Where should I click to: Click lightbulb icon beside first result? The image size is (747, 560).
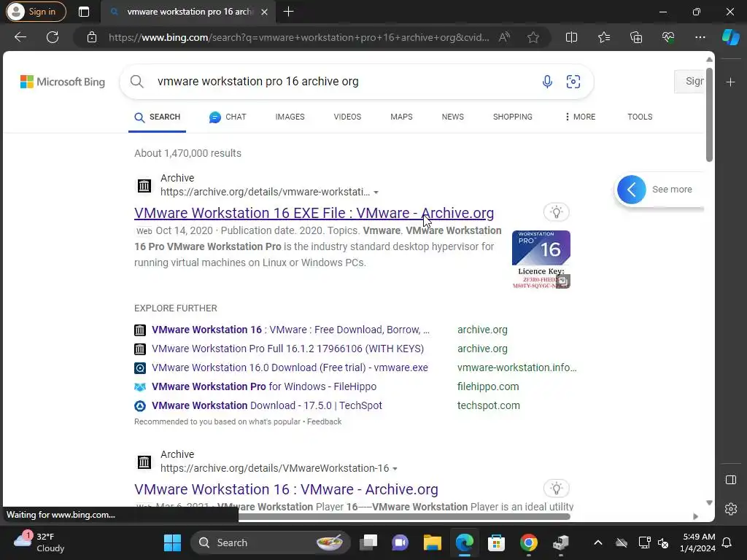pyautogui.click(x=556, y=212)
